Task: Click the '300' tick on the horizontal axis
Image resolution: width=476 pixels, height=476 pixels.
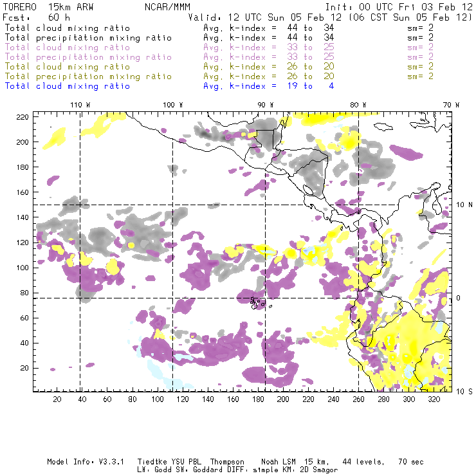Action: pyautogui.click(x=408, y=399)
